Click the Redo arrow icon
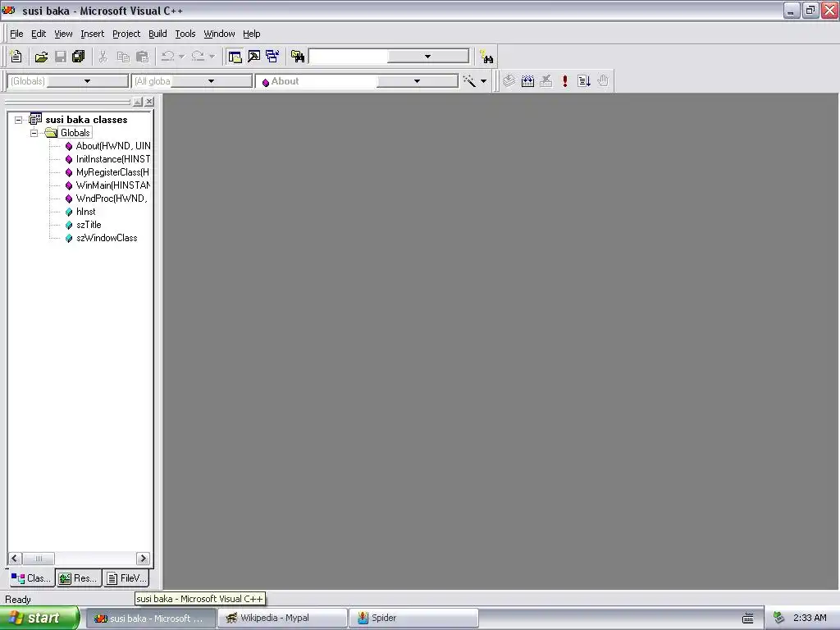 click(x=198, y=57)
